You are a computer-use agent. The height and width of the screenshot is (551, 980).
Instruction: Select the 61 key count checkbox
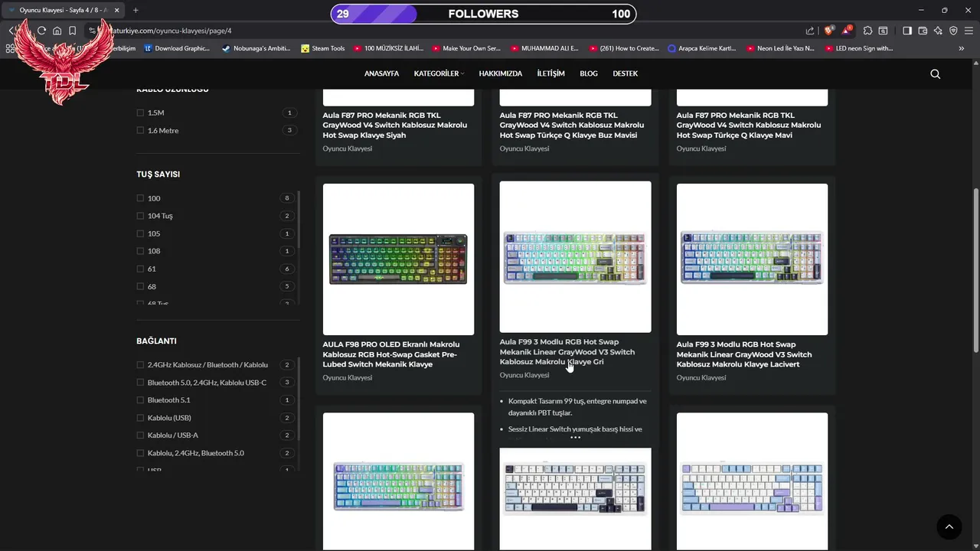[x=140, y=269]
